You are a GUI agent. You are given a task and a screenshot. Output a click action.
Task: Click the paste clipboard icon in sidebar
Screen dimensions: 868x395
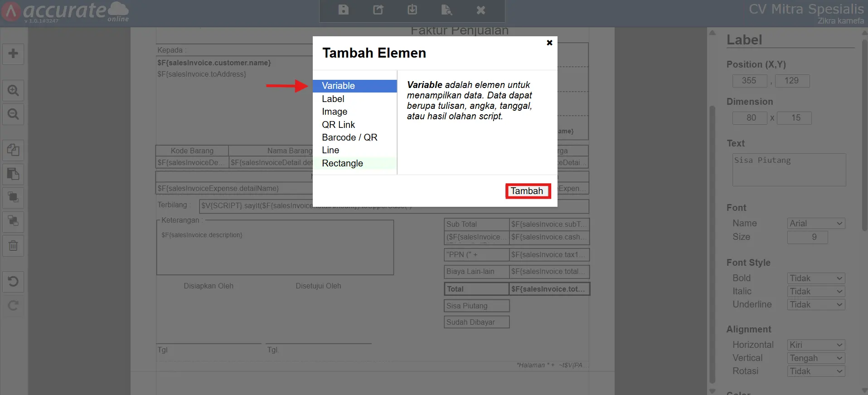pyautogui.click(x=13, y=174)
